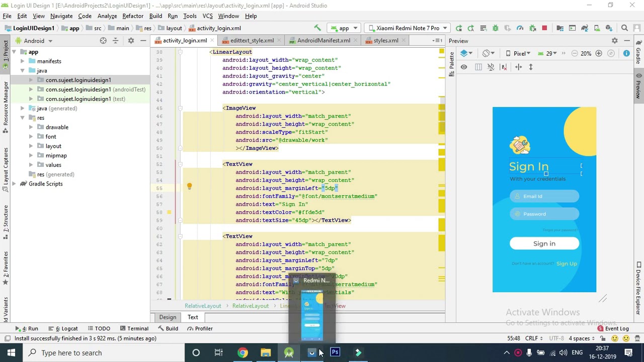The width and height of the screenshot is (644, 362).
Task: Click the Align horizontal icon in Preview
Action: (x=518, y=67)
